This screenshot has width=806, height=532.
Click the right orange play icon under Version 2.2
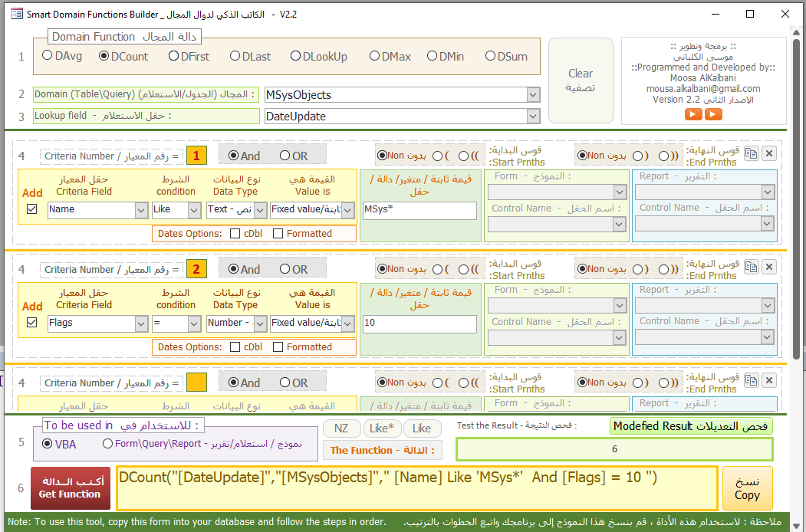click(x=713, y=114)
